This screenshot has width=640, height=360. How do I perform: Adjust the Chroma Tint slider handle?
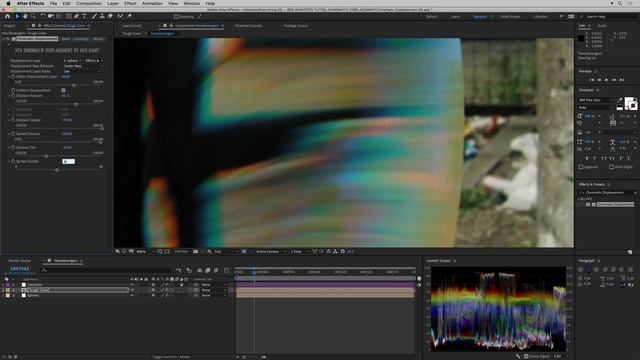pos(46,156)
